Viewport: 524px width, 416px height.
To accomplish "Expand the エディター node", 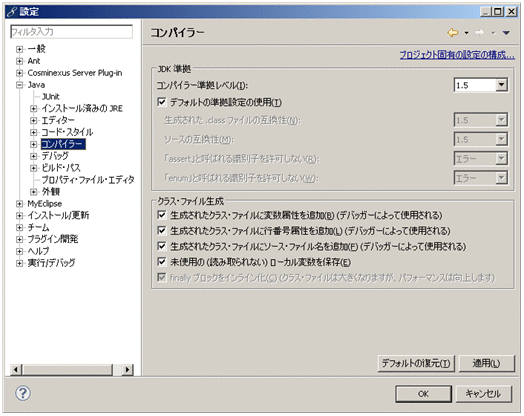I will pyautogui.click(x=33, y=120).
